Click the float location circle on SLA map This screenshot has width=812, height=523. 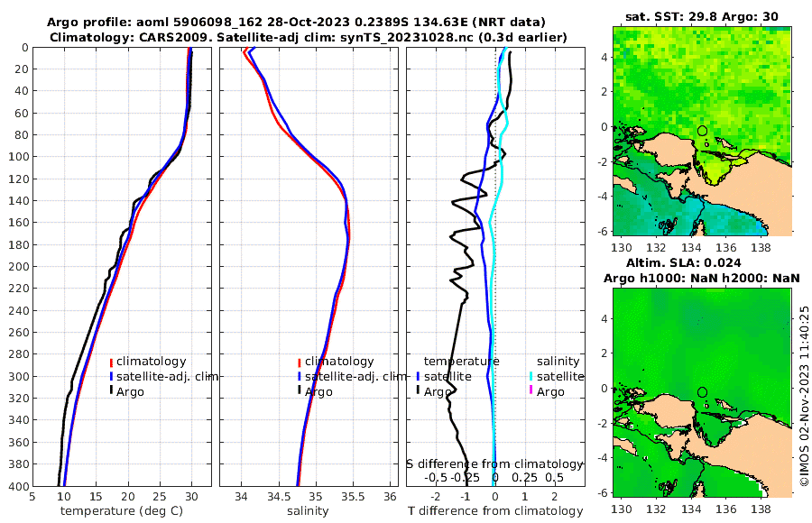click(702, 392)
